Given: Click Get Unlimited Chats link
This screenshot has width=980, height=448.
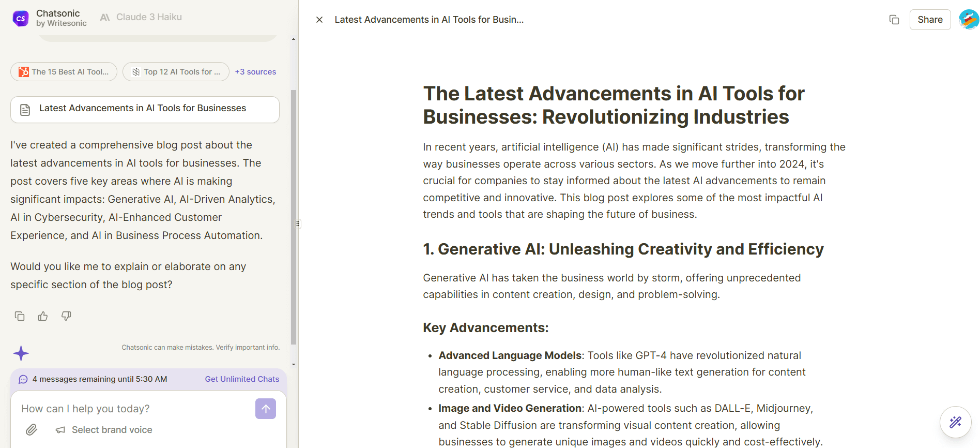Looking at the screenshot, I should pyautogui.click(x=242, y=379).
